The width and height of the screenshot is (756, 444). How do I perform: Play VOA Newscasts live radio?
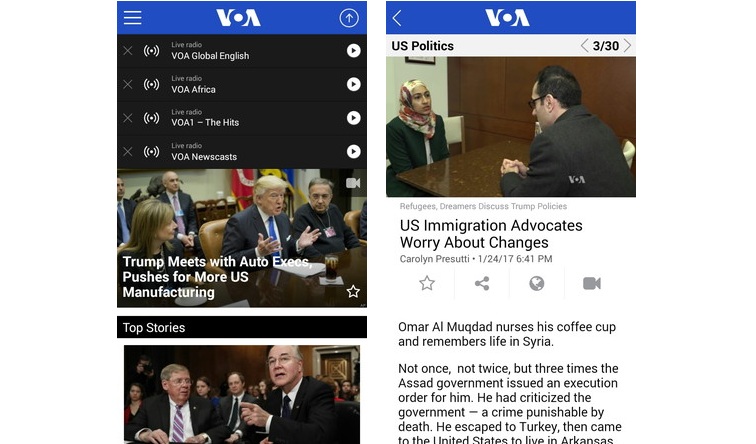click(x=353, y=152)
